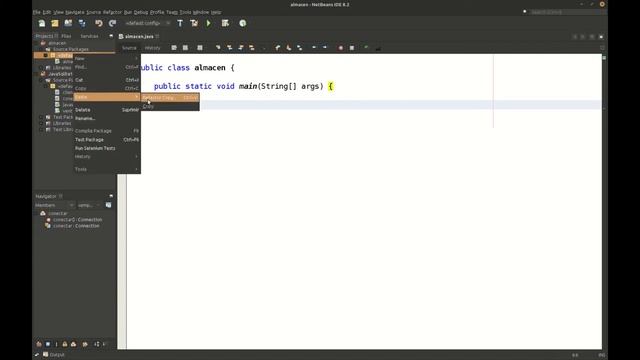Click the Output window icon in status bar
640x360 pixels.
46,354
